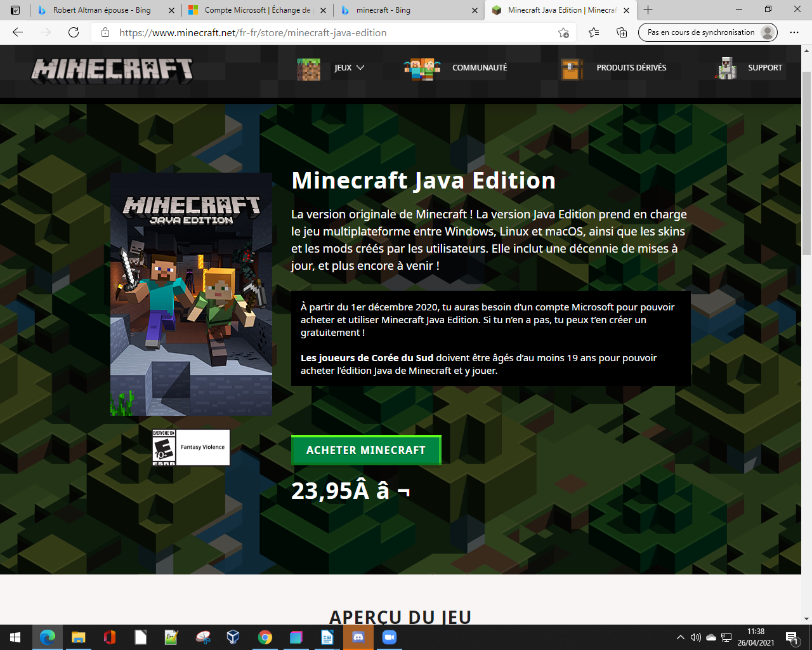Screen dimensions: 812x650
Task: Close the minecraft - Bing tab
Action: point(475,10)
